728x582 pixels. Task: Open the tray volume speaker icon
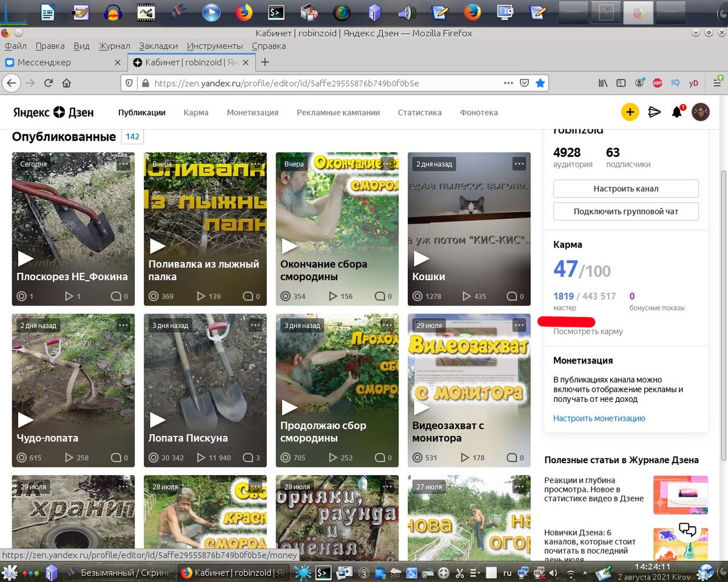point(553,572)
